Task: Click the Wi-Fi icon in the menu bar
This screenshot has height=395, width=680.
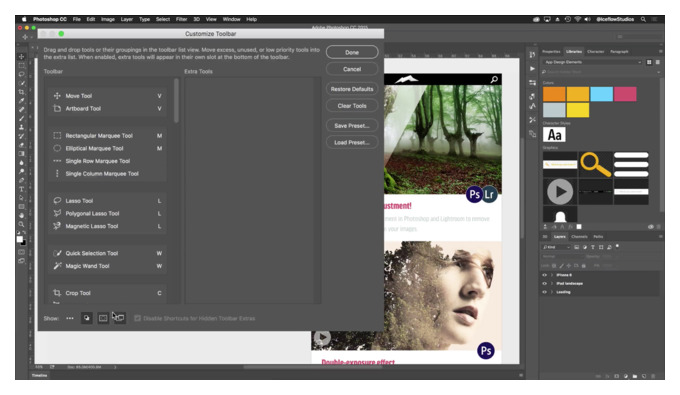Action: (x=578, y=19)
